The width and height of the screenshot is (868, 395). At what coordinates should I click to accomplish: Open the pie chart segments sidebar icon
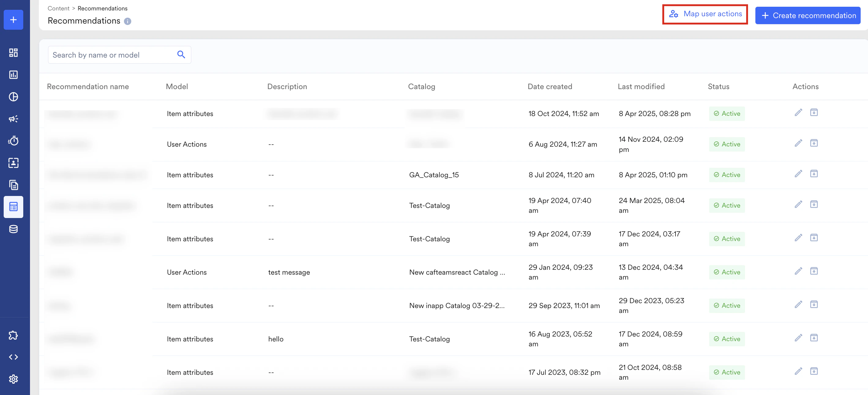[13, 97]
